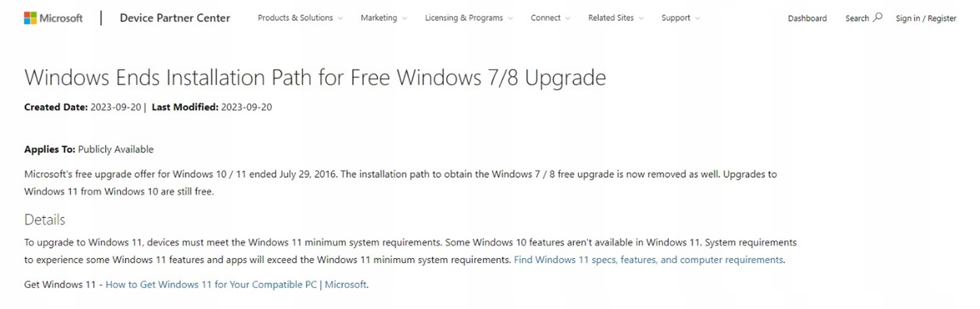Open the Products & Solutions menu
Screen dimensions: 980x309
(x=295, y=18)
